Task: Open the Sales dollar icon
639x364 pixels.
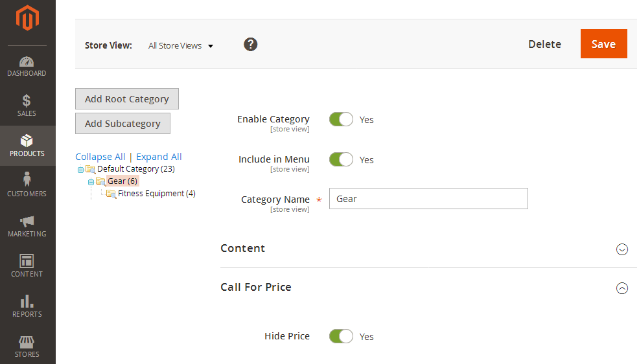Action: pos(27,101)
